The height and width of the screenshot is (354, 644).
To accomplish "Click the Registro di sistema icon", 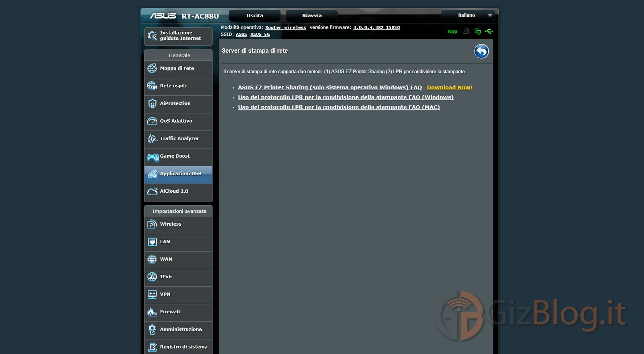I will pos(152,347).
